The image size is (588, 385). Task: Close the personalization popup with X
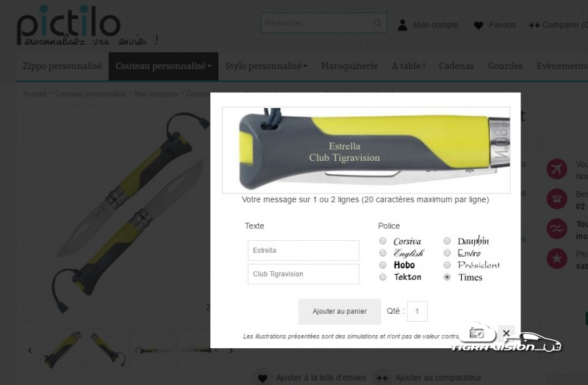(506, 333)
